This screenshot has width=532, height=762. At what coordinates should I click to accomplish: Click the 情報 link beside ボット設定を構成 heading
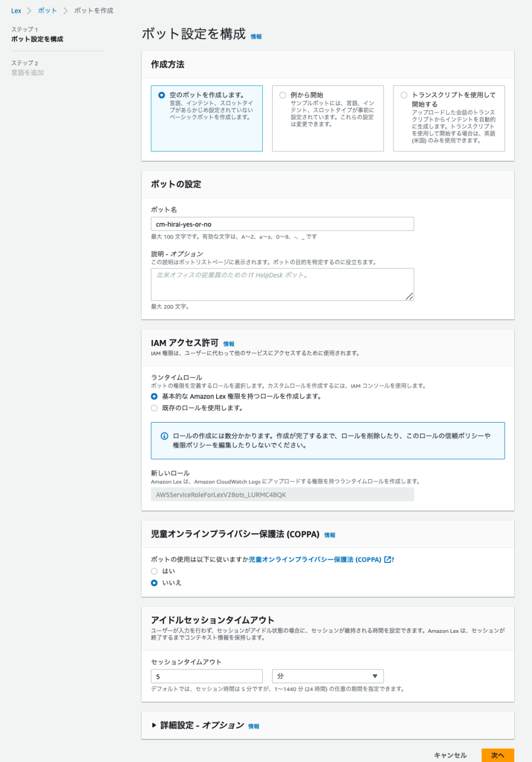click(x=256, y=35)
